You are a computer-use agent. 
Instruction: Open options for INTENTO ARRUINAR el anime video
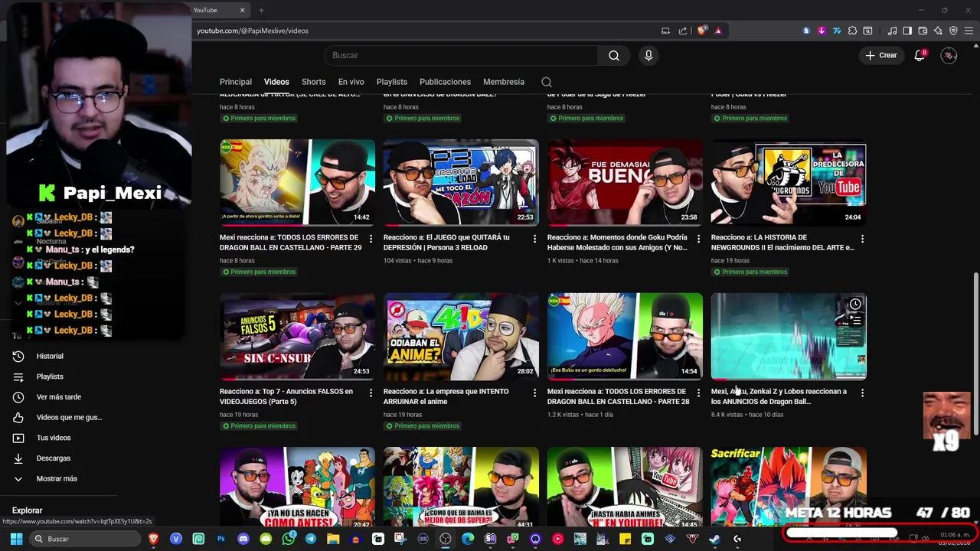tap(534, 393)
